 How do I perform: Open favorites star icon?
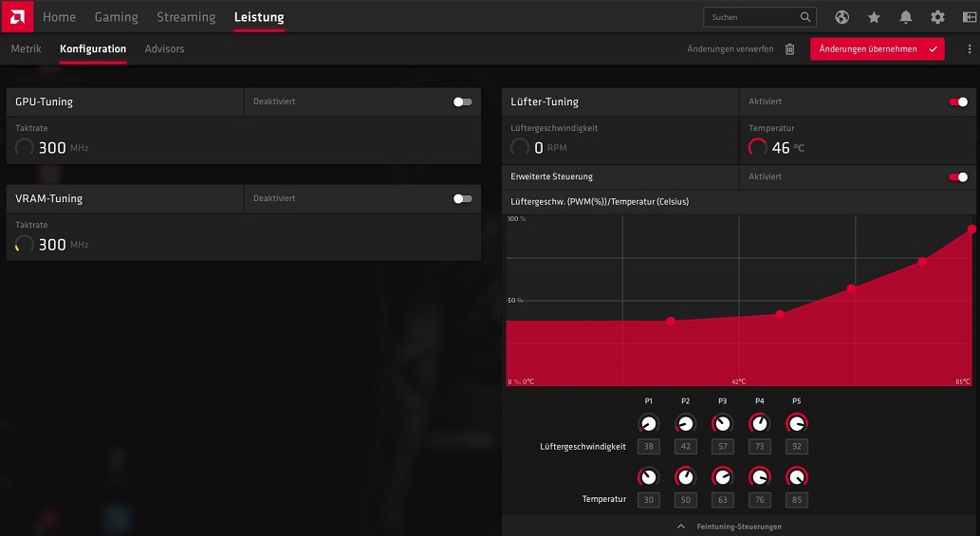[x=874, y=17]
